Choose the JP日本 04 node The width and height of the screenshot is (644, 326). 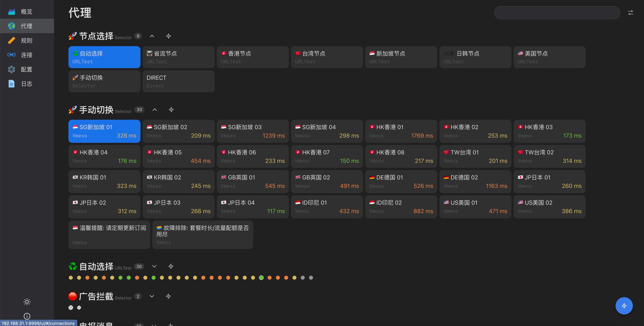point(252,207)
